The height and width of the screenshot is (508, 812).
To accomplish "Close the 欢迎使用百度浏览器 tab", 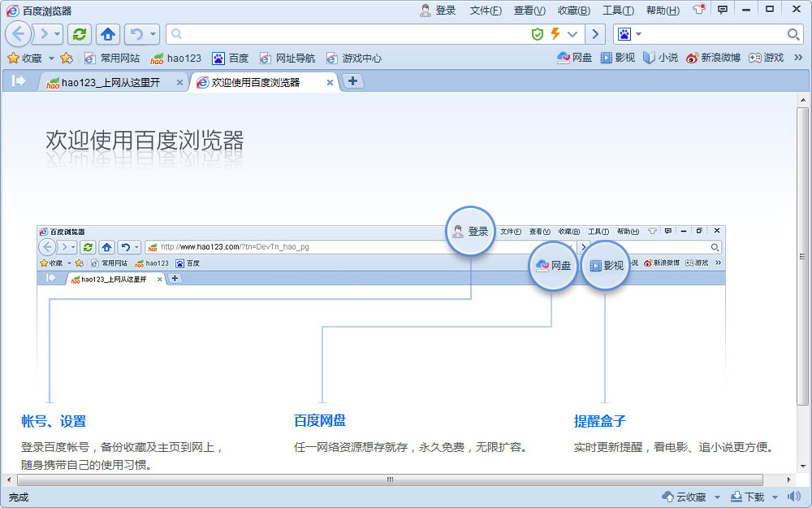I will coord(330,82).
